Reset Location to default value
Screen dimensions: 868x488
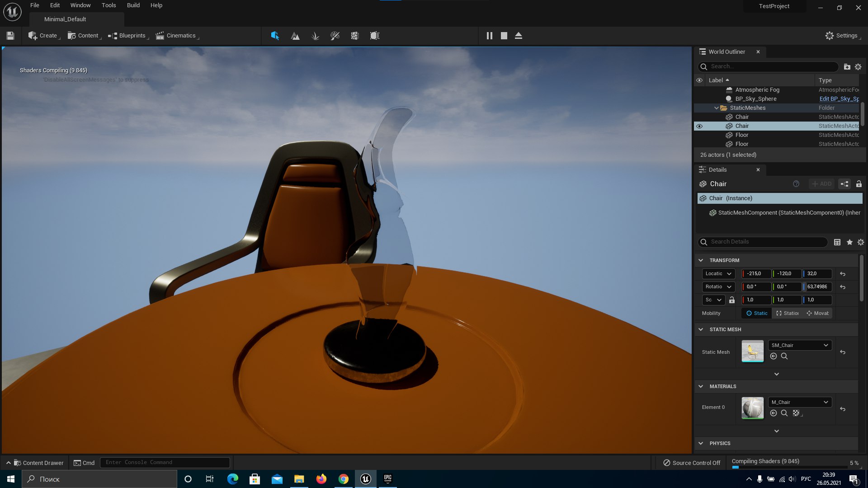[843, 274]
